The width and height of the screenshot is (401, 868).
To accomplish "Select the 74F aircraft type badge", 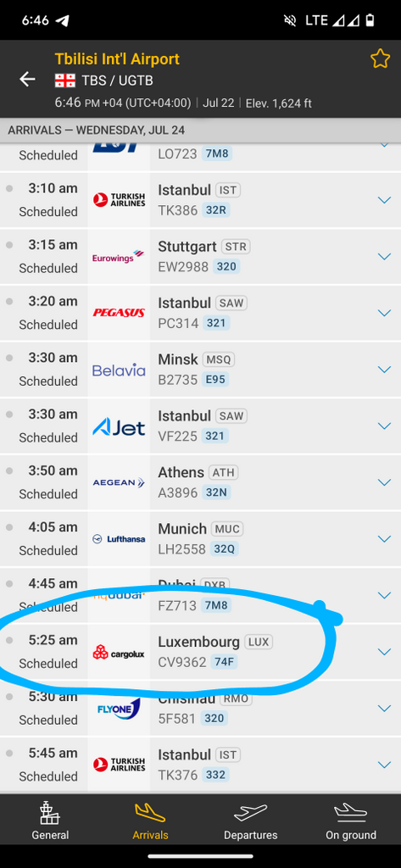I will point(224,662).
